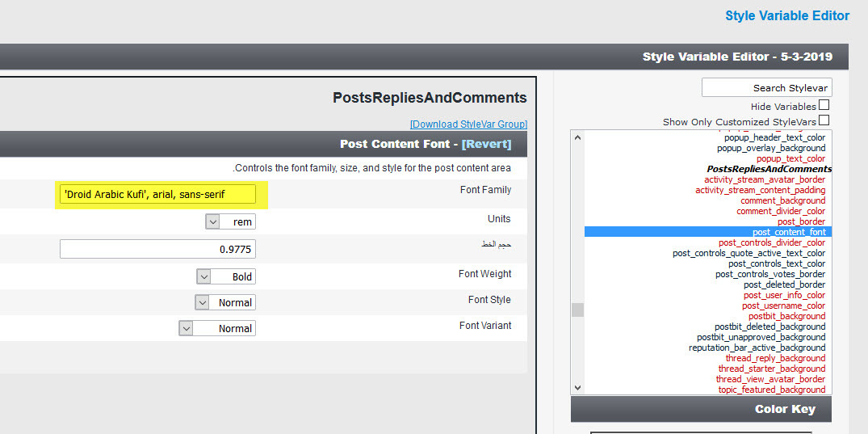Focus the Search Stylevar input box
The image size is (868, 434).
(x=765, y=87)
